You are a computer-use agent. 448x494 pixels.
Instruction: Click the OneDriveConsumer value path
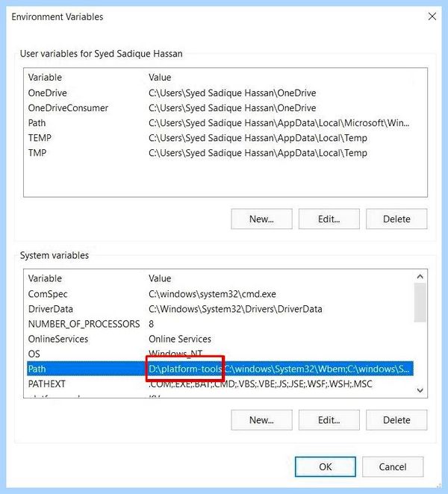pyautogui.click(x=232, y=107)
